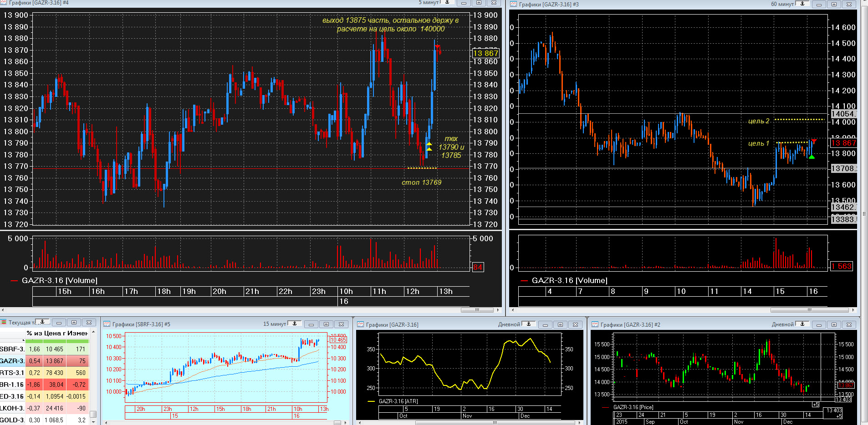The width and height of the screenshot is (868, 425).
Task: Click the 'стоп 13769' annotation label
Action: [x=421, y=182]
